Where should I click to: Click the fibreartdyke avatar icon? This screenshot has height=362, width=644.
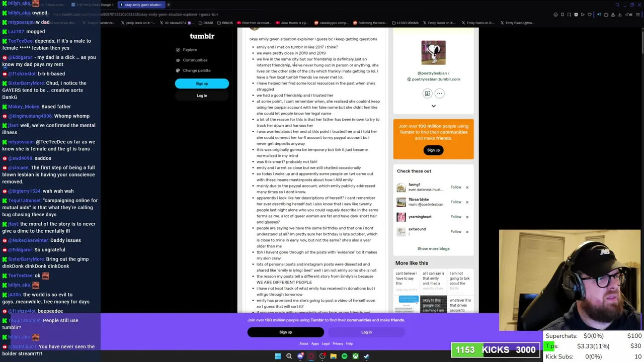coord(401,202)
